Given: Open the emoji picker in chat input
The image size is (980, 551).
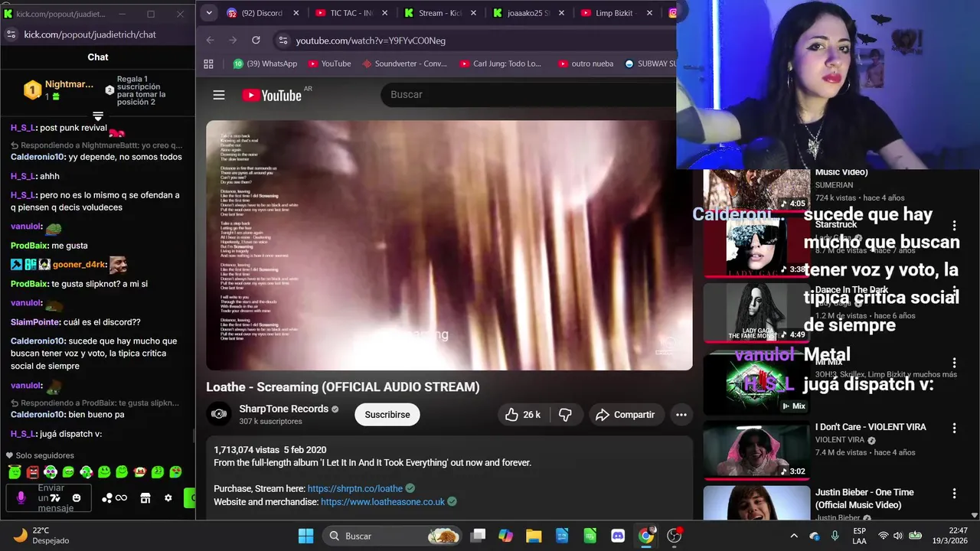Looking at the screenshot, I should 77,498.
